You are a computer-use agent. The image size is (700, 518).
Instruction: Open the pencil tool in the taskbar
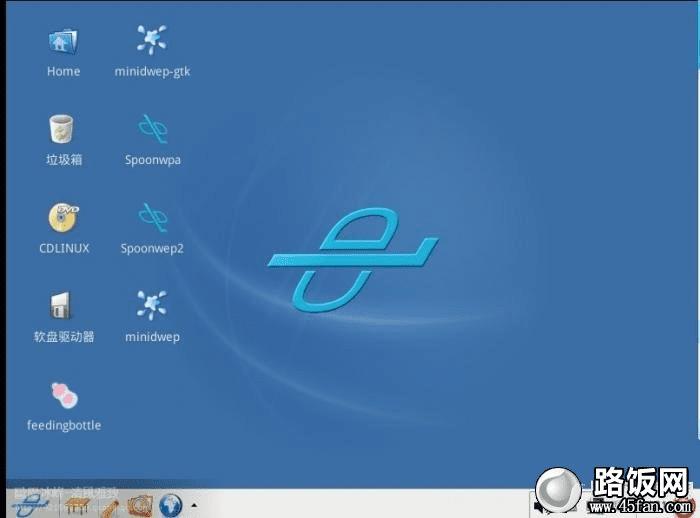coord(109,508)
